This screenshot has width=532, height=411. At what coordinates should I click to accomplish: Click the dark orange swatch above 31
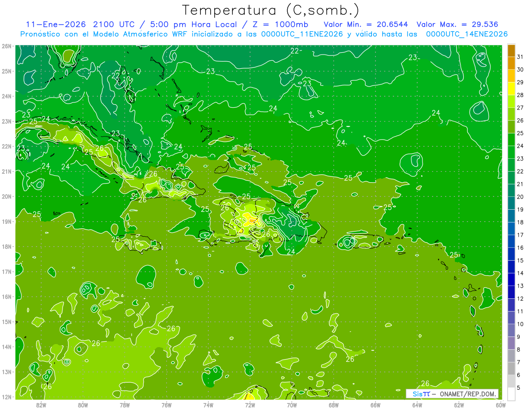click(511, 51)
